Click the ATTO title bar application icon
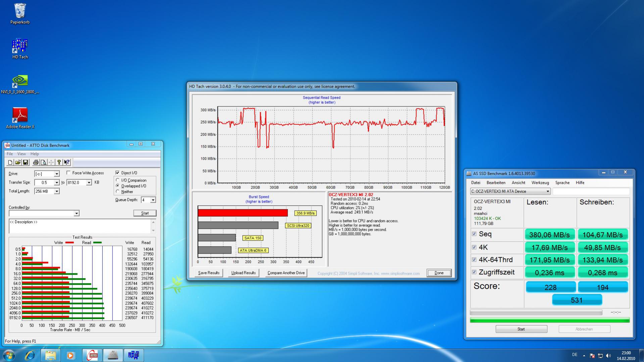The width and height of the screenshot is (644, 362). (7, 145)
